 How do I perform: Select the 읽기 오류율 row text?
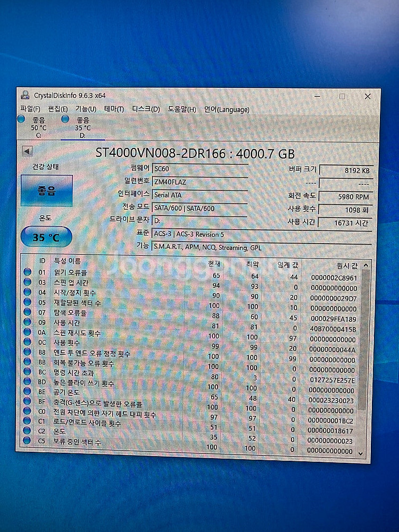click(71, 272)
